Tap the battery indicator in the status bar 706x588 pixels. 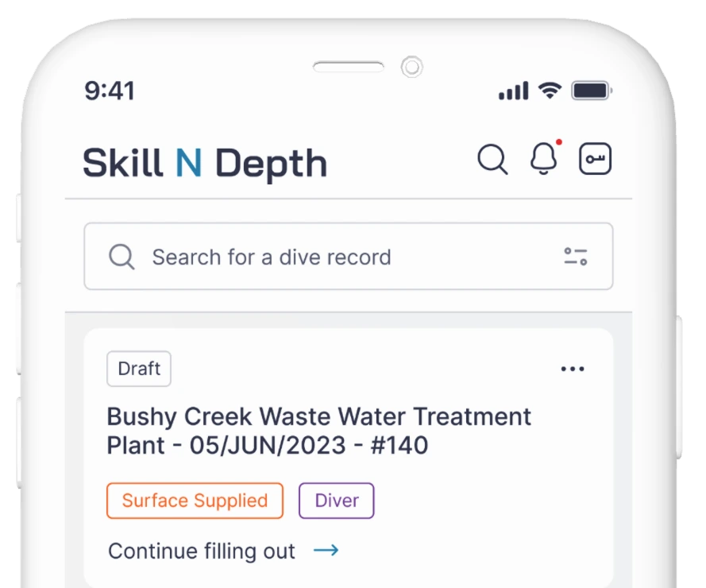pyautogui.click(x=592, y=91)
